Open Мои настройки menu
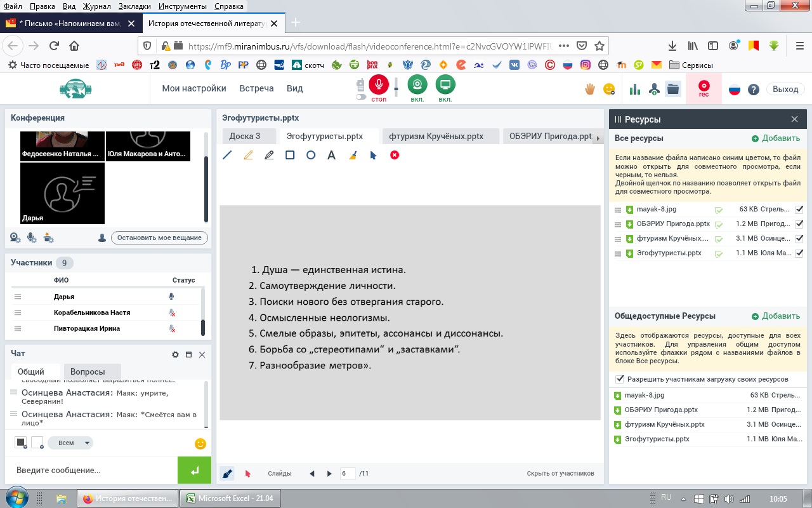812x508 pixels. pyautogui.click(x=194, y=89)
